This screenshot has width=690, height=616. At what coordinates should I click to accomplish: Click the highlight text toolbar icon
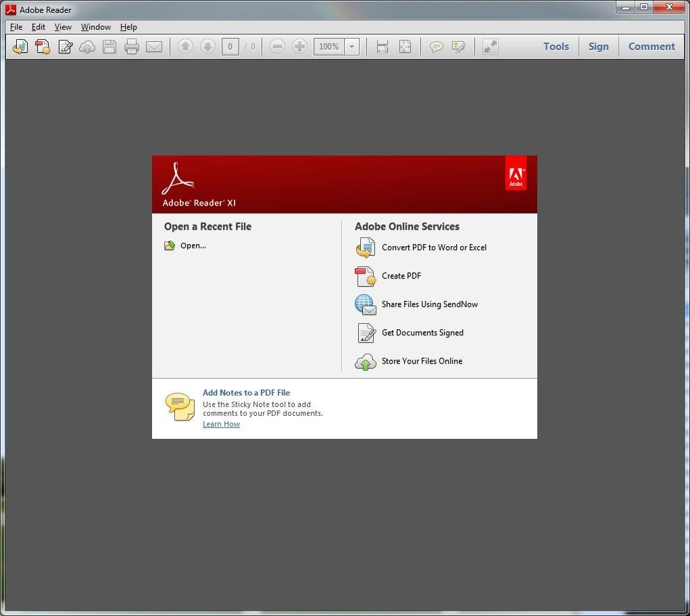pyautogui.click(x=459, y=47)
